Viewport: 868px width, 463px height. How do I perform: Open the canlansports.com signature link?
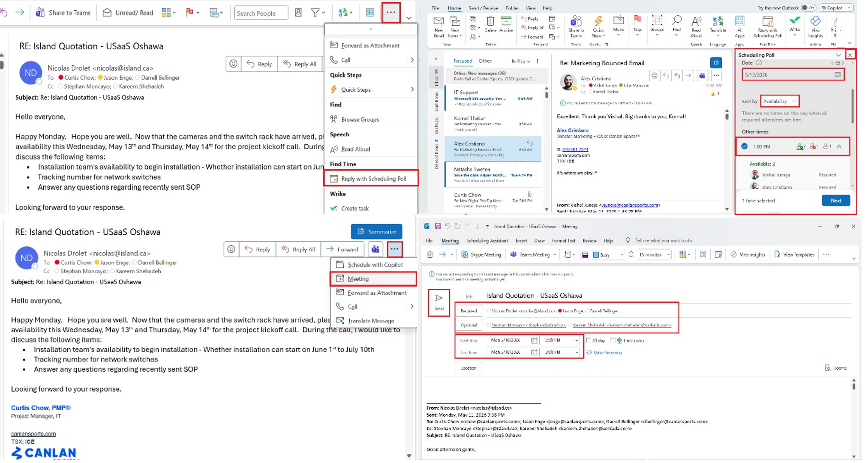(x=33, y=433)
